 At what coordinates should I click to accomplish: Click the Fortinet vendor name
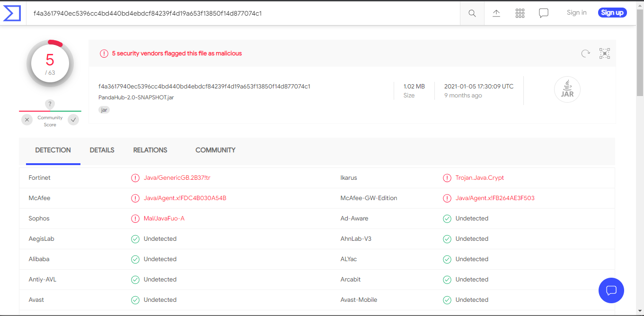(40, 178)
